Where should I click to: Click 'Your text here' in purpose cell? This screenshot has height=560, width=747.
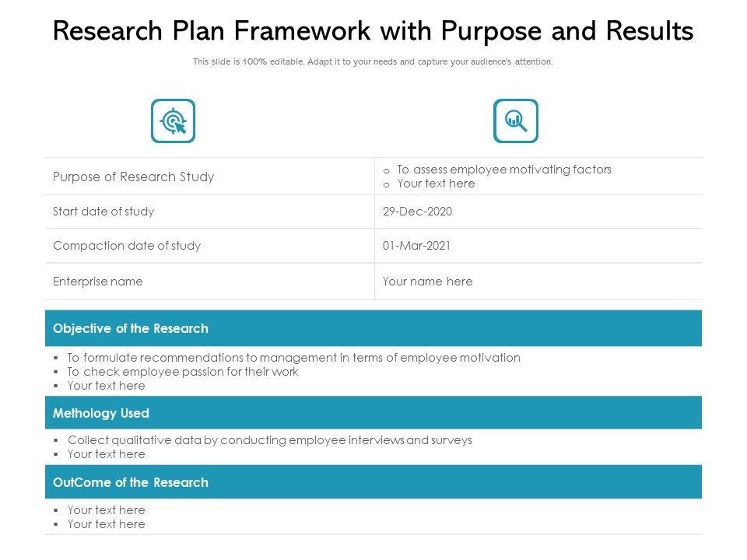click(436, 184)
